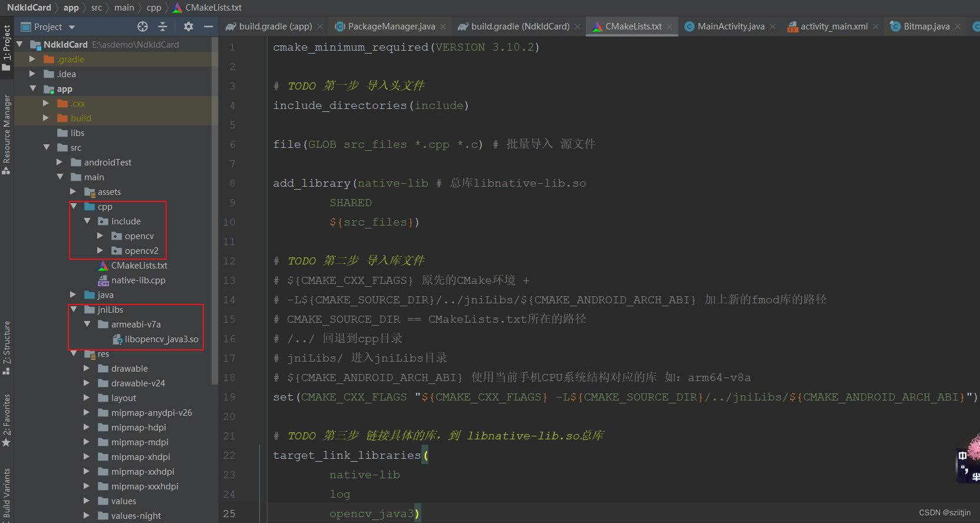The width and height of the screenshot is (980, 523).
Task: Expand the mipmap-hdpi folder arrow
Action: (x=87, y=427)
